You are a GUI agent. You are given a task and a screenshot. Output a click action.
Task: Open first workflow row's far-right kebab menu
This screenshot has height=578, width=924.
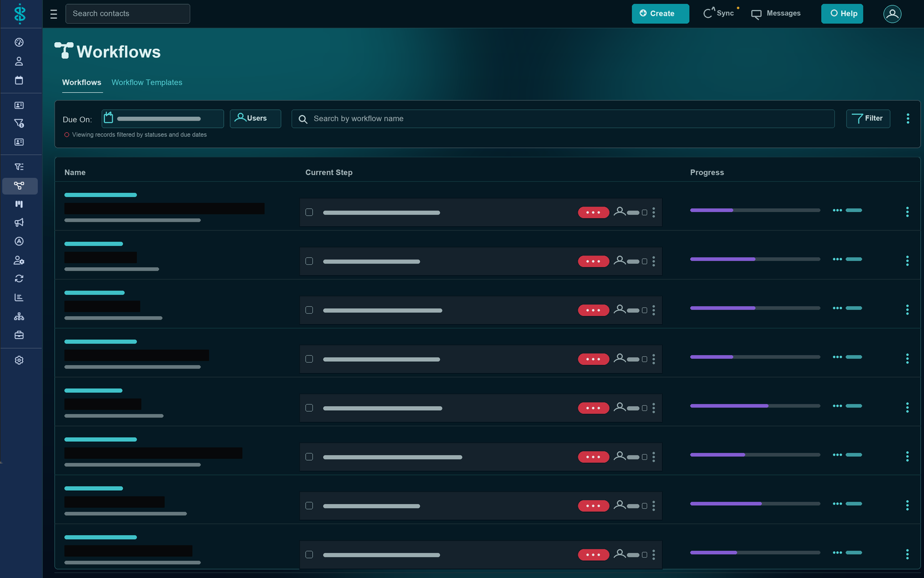(x=907, y=212)
